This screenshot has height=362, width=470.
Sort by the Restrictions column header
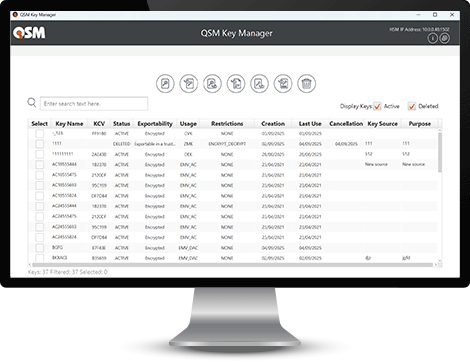click(227, 124)
